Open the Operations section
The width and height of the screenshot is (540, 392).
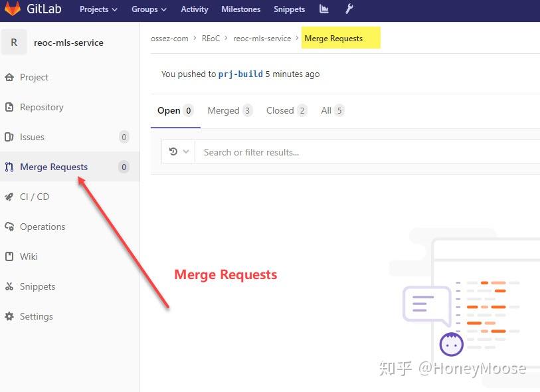(x=43, y=227)
